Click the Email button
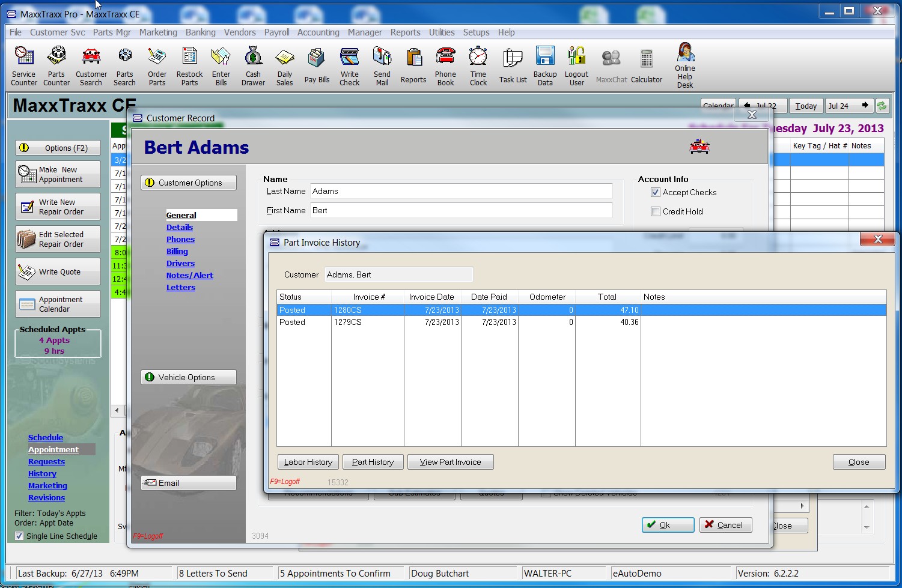 coord(189,483)
